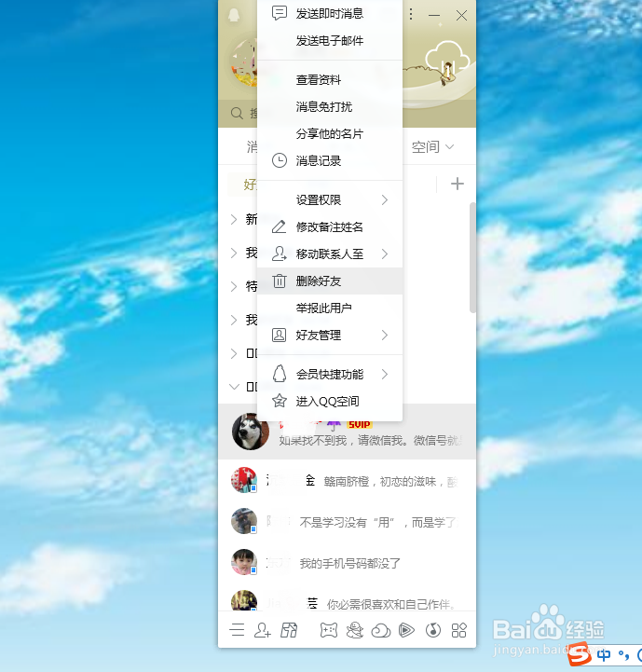Select contact with status 不是学习没有"用"
Viewport: 642px width, 672px height.
[x=348, y=521]
